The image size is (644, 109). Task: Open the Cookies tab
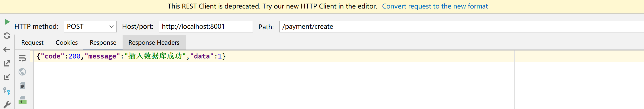pyautogui.click(x=67, y=43)
